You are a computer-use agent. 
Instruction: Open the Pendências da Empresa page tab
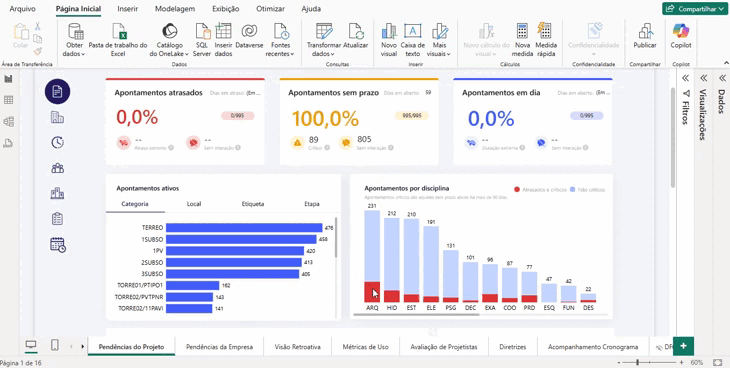219,347
